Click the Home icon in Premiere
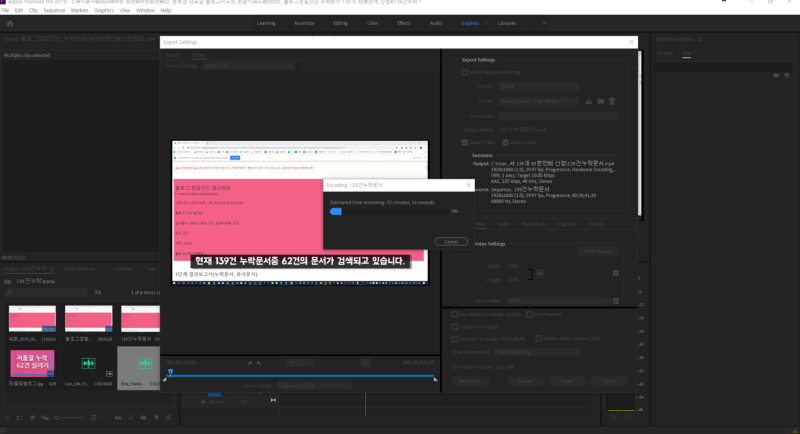Image resolution: width=800 pixels, height=434 pixels. coord(10,23)
